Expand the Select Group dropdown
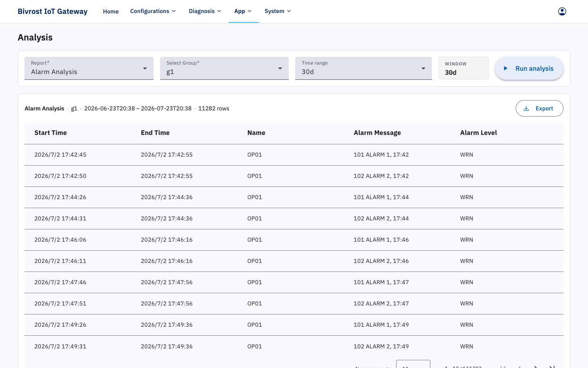This screenshot has height=368, width=588. tap(224, 68)
